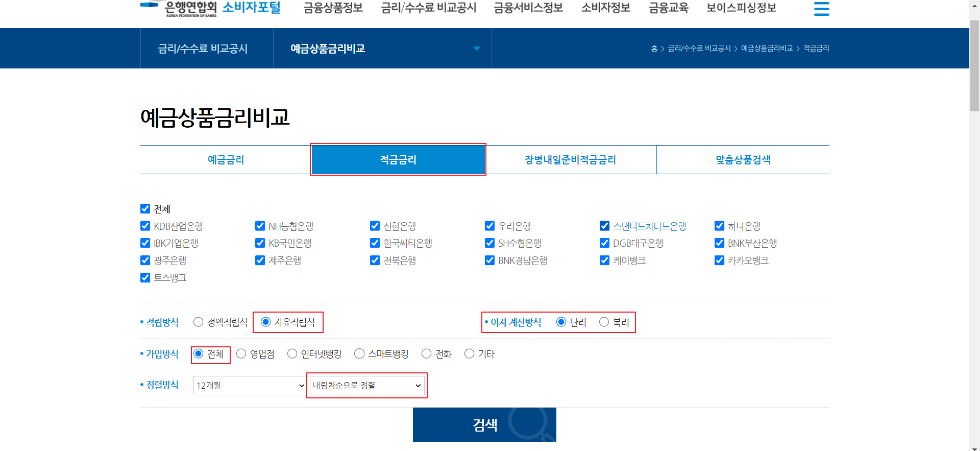Uncheck the 광주은행 checkbox
This screenshot has width=980, height=451.
point(145,260)
